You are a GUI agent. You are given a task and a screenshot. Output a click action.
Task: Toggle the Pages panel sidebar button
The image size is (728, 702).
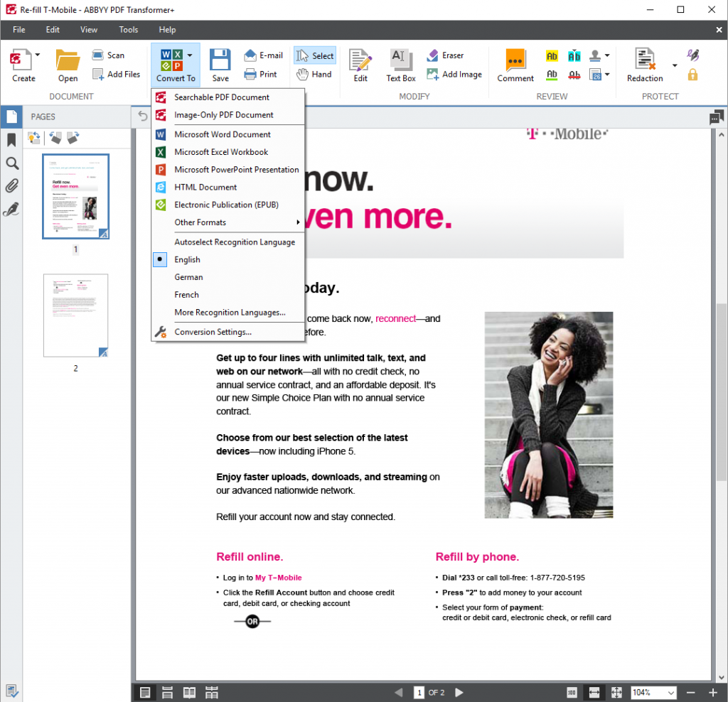[11, 117]
